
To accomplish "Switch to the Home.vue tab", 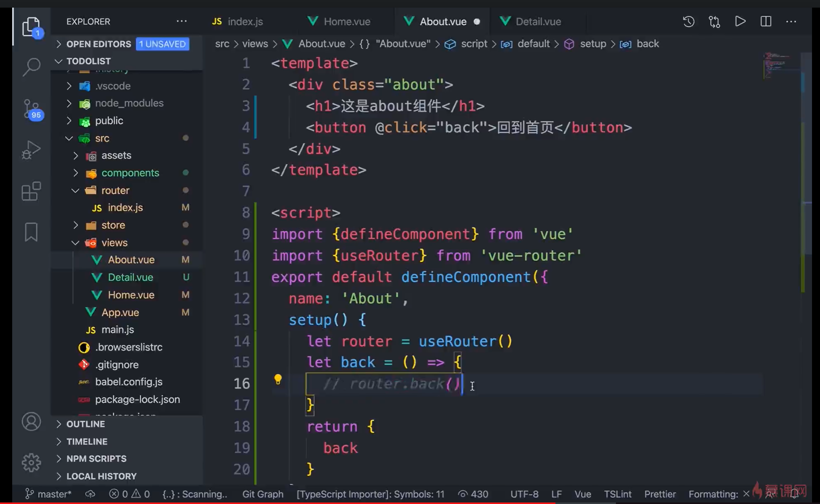I will [346, 22].
